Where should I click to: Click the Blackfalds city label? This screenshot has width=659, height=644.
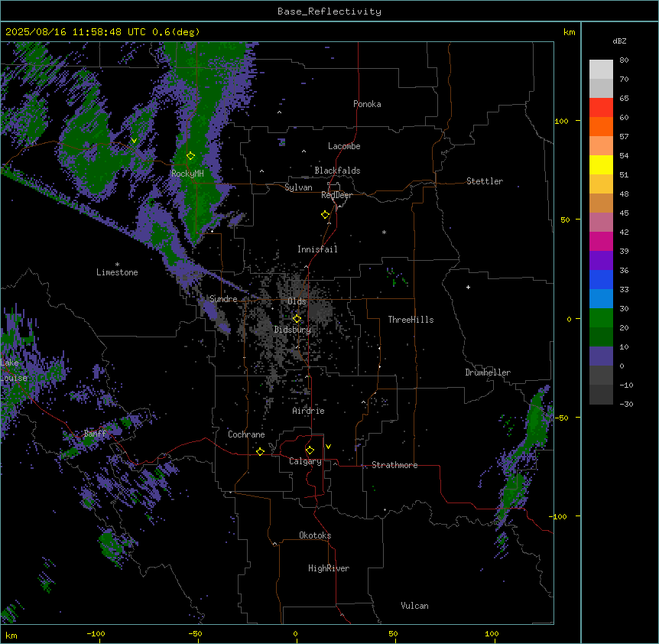pyautogui.click(x=337, y=171)
